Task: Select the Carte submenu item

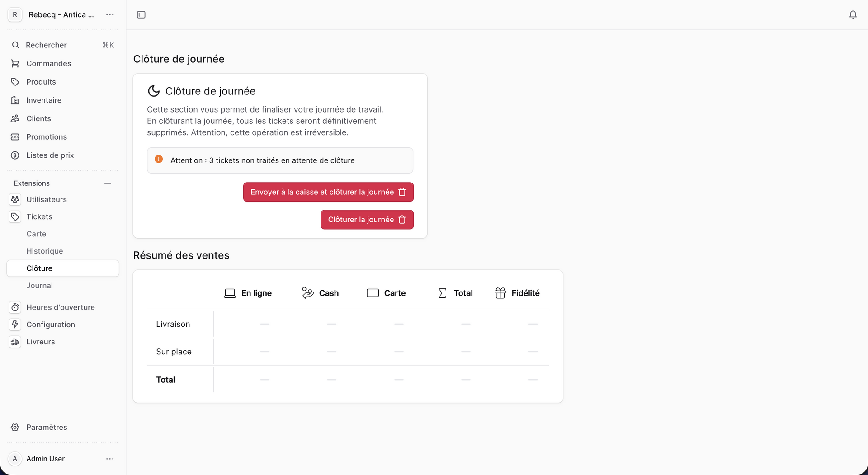Action: coord(36,234)
